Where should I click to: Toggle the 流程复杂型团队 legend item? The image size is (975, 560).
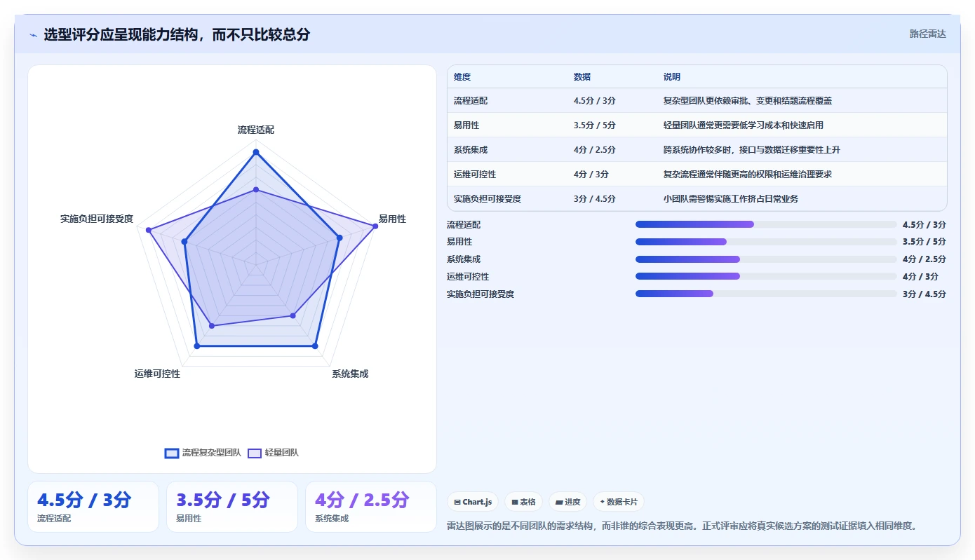pos(203,453)
